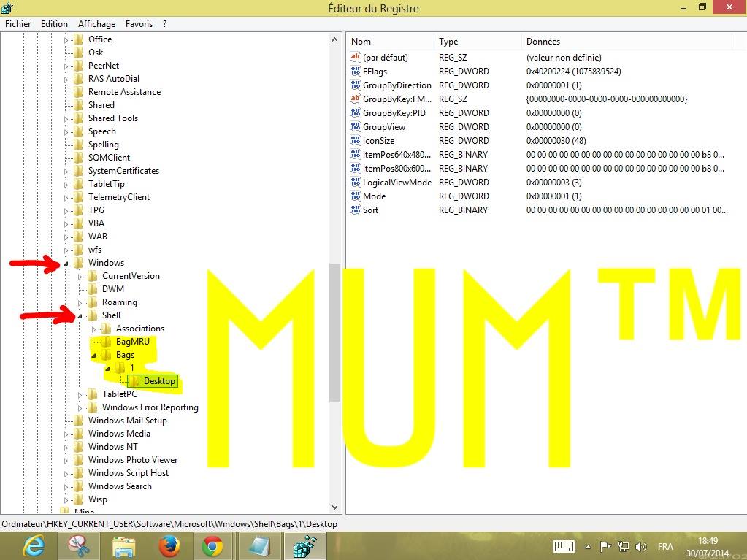
Task: Click the DWM folder icon
Action: pos(93,288)
